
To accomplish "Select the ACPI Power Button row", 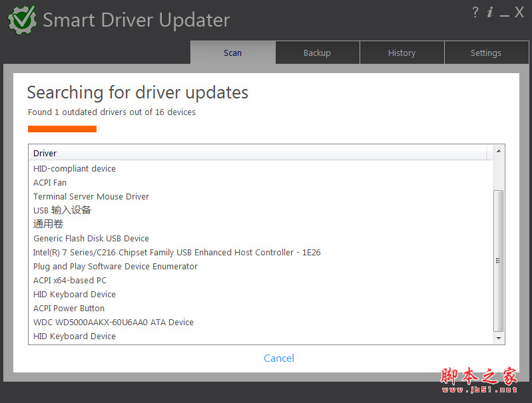I will (260, 308).
